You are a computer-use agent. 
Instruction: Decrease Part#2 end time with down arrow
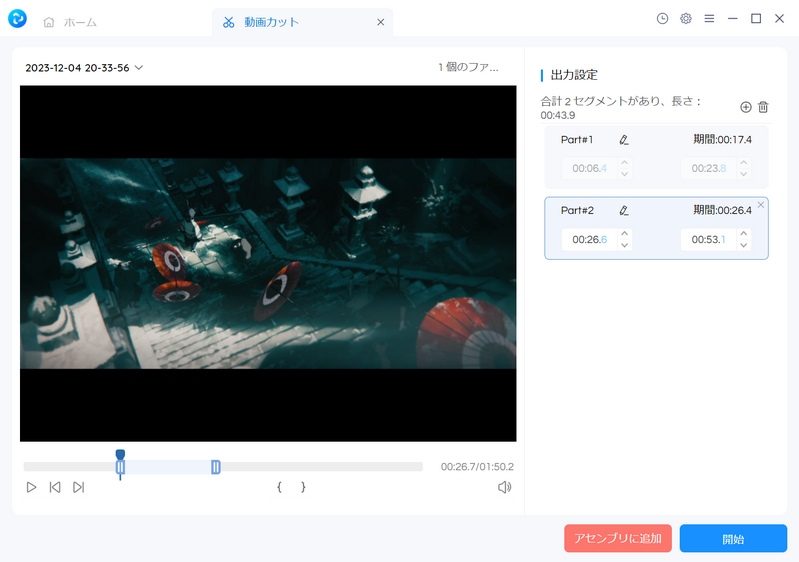click(744, 245)
